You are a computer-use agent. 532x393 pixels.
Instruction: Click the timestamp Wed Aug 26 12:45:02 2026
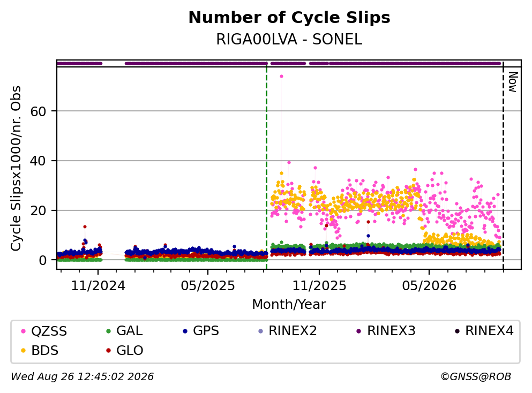83,376
